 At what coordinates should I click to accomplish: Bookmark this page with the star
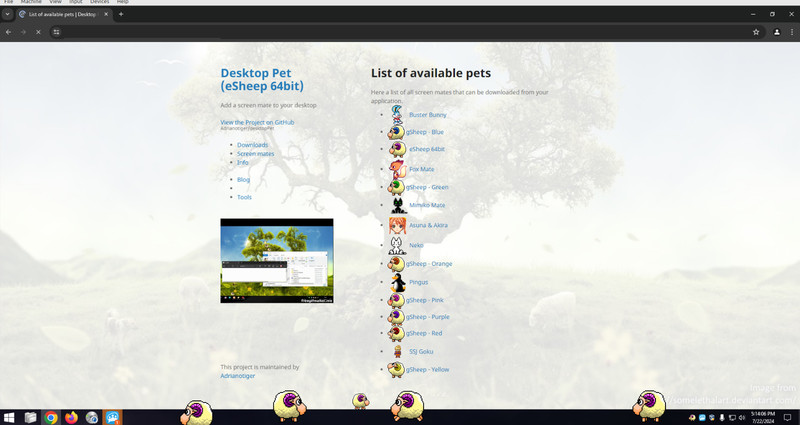tap(756, 32)
